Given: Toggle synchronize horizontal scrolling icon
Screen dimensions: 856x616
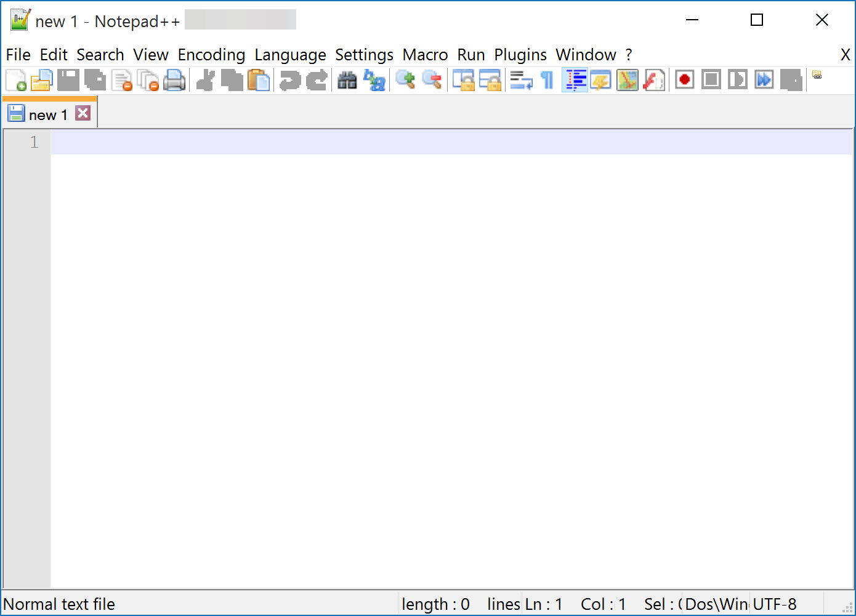Looking at the screenshot, I should click(x=490, y=80).
